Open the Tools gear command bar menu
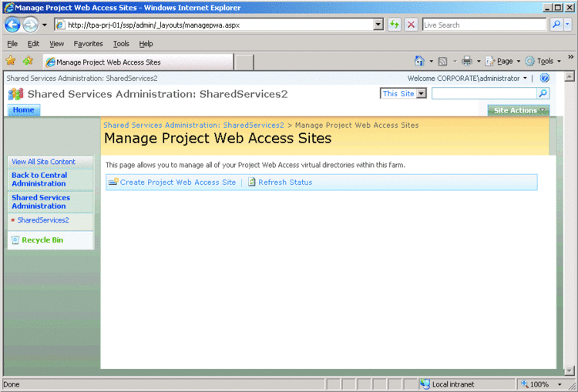Image resolution: width=578 pixels, height=392 pixels. tap(543, 61)
